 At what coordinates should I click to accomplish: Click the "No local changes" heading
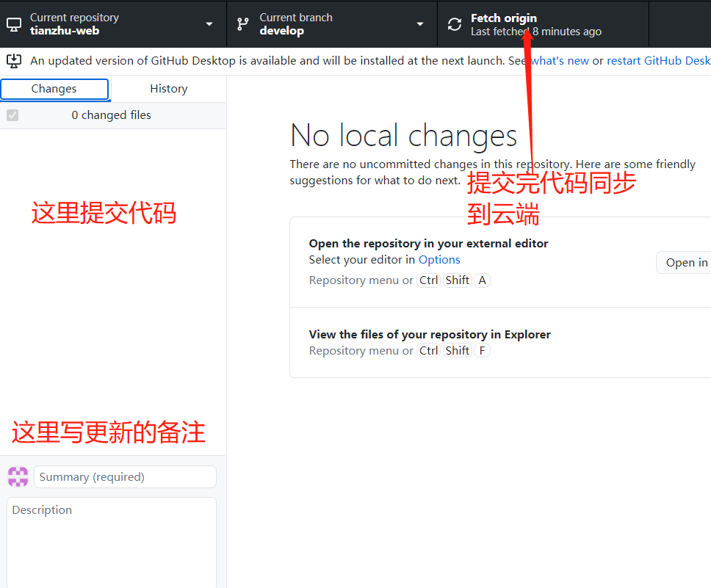click(403, 135)
